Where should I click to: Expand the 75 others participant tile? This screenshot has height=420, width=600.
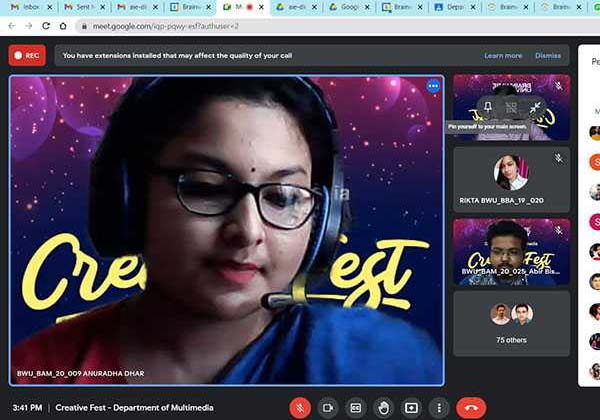[511, 323]
